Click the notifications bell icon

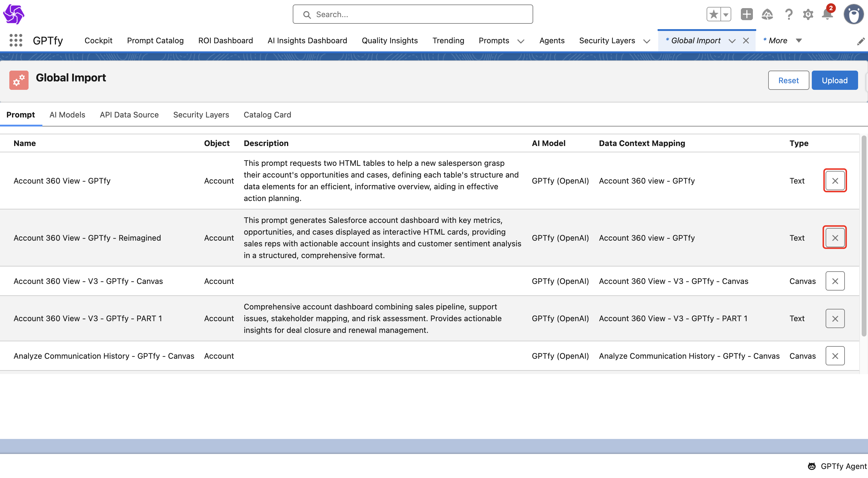coord(827,14)
